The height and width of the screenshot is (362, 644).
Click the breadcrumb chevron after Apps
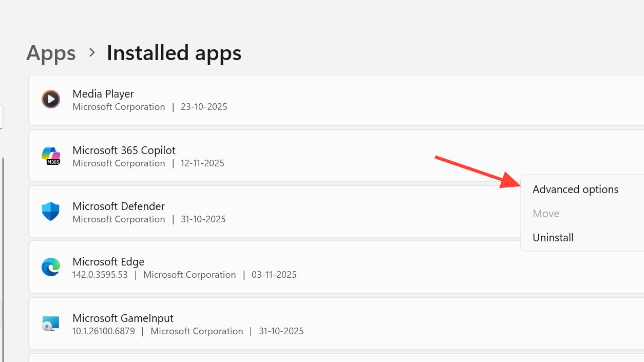coord(92,52)
